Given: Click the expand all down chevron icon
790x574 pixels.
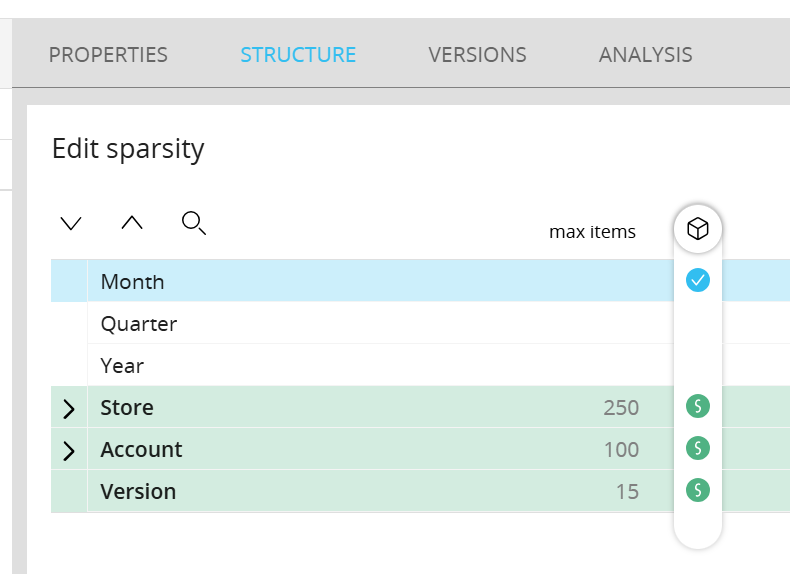Looking at the screenshot, I should pos(71,223).
